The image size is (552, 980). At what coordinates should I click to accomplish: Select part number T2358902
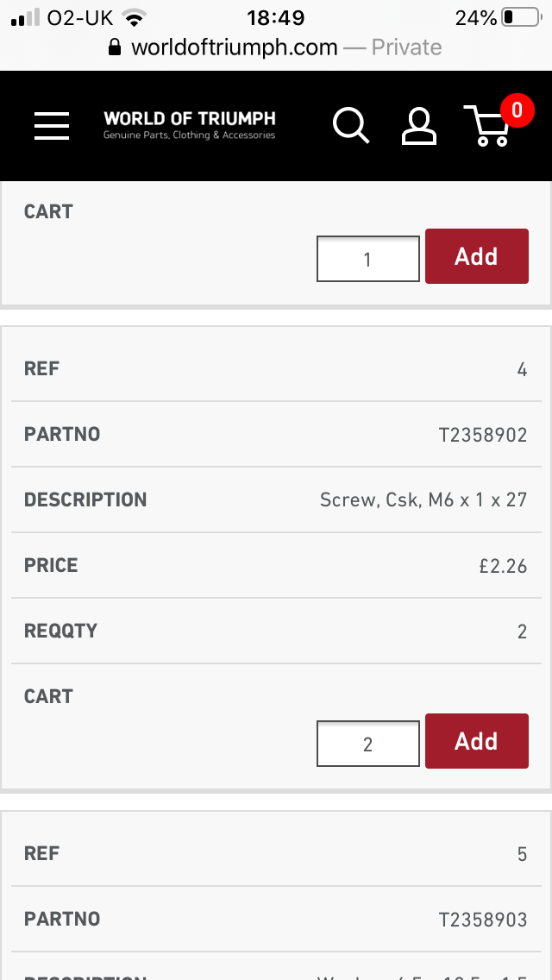[x=483, y=435]
